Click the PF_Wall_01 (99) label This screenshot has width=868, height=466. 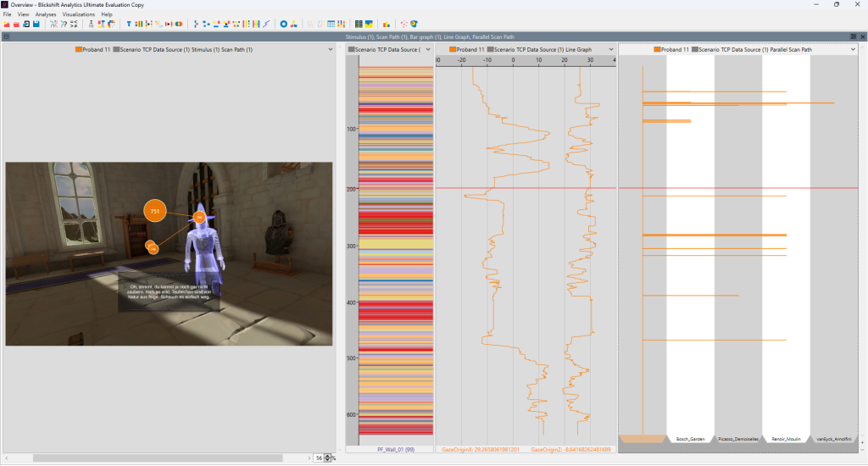pos(394,449)
